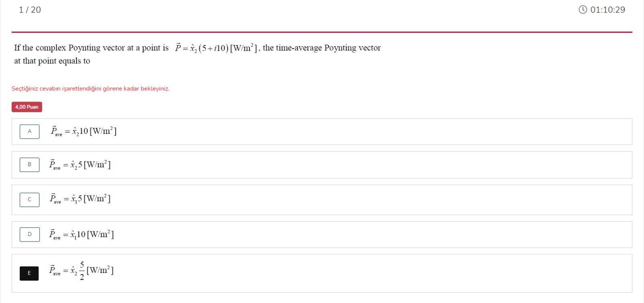Screen dimensions: 644x303
Task: Deselect the highlighted answer E
Action: (29, 272)
